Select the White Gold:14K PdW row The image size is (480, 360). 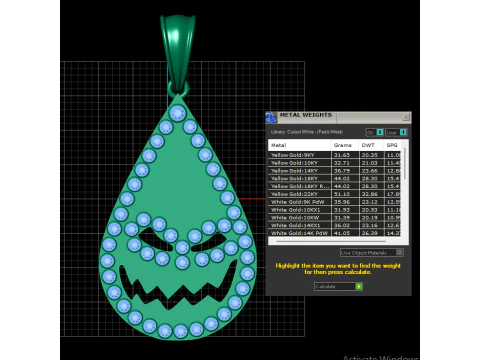click(335, 233)
